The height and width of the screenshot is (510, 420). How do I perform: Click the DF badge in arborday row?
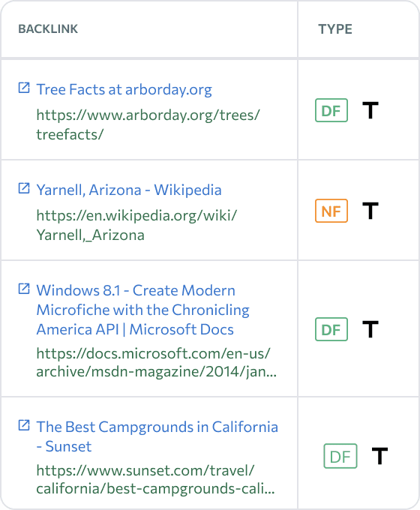click(x=331, y=110)
